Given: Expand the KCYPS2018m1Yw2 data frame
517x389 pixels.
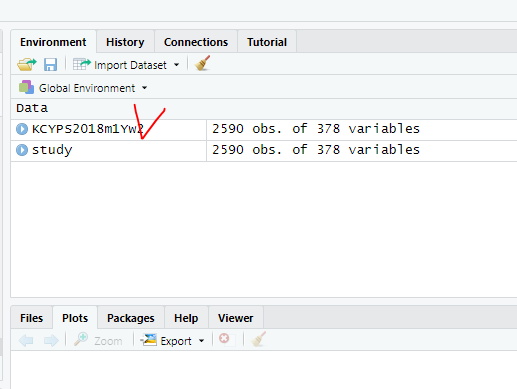Looking at the screenshot, I should click(22, 129).
